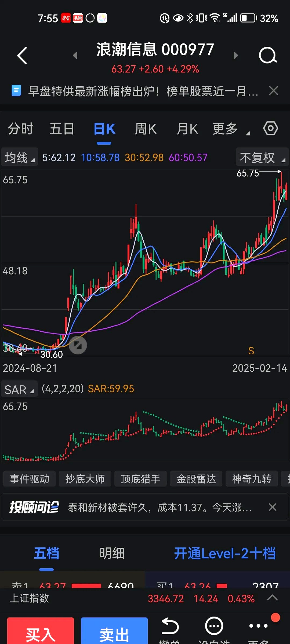This screenshot has width=290, height=644.
Task: Tap the 事件驱动 tool button
Action: [30, 479]
